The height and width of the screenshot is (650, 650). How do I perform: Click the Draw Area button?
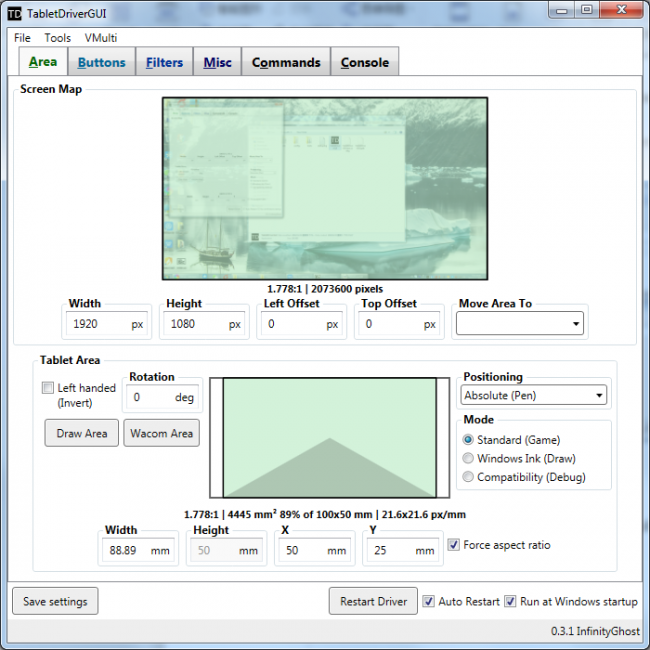[82, 433]
